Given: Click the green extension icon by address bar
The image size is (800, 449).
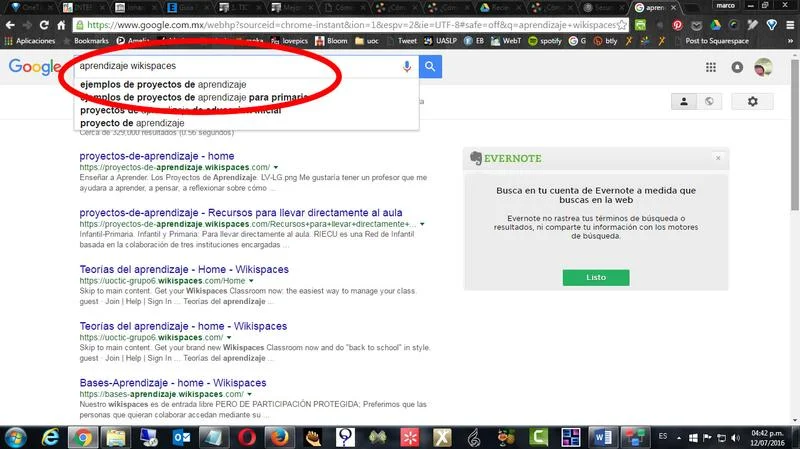Looking at the screenshot, I should point(640,24).
